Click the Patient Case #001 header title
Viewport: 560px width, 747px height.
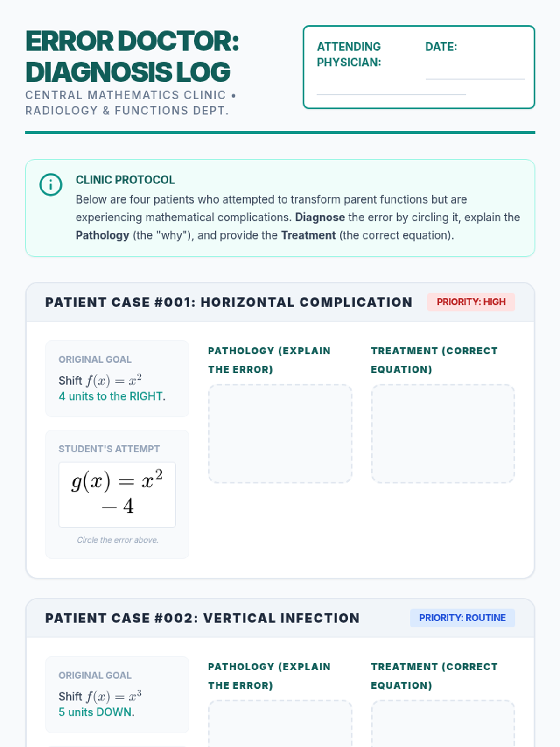tap(229, 302)
